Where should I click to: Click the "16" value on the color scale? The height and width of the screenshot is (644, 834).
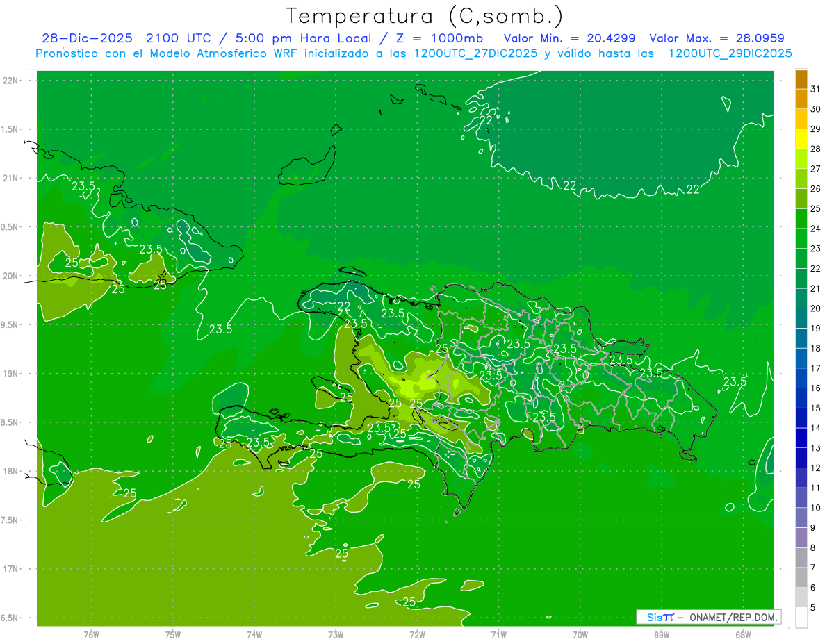(x=816, y=388)
